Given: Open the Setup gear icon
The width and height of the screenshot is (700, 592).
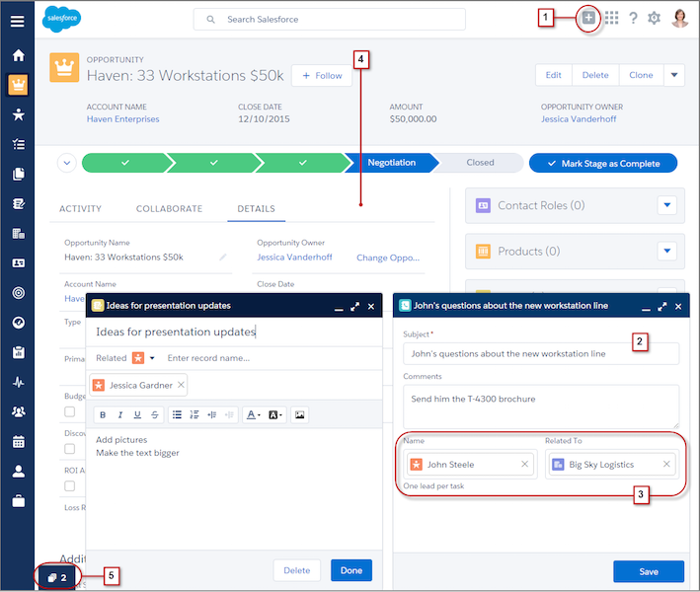Looking at the screenshot, I should [654, 19].
